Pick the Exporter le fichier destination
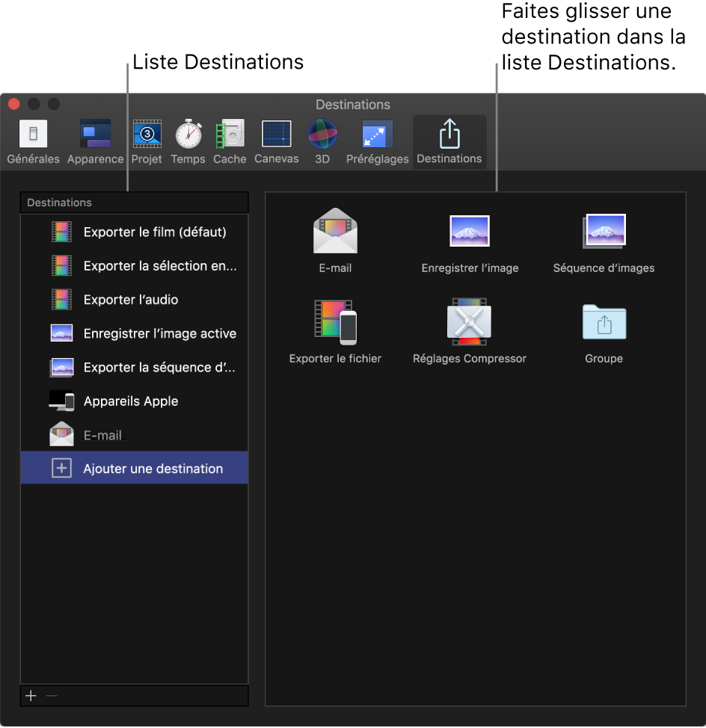 tap(335, 322)
